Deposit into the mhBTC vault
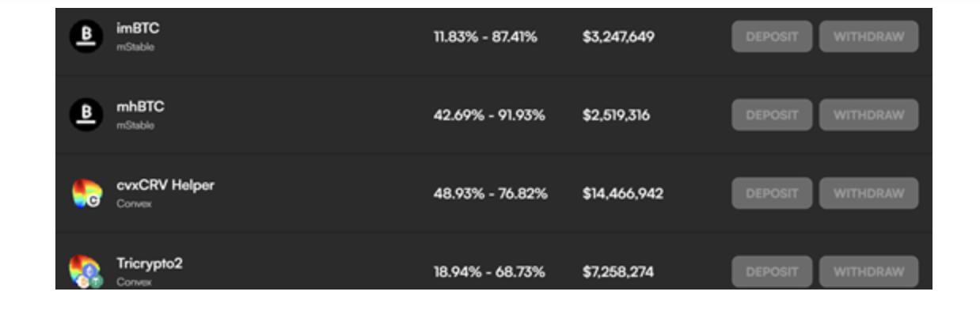Screen dimensions: 980x318 [x=772, y=115]
